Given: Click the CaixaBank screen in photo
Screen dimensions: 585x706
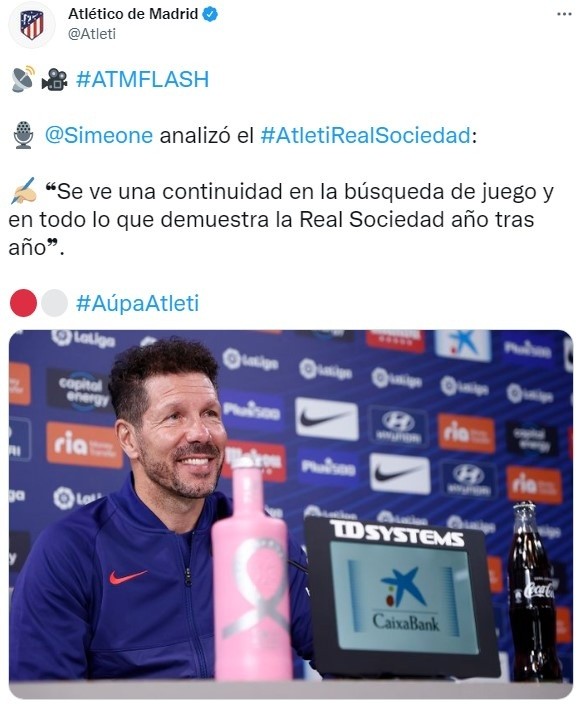Looking at the screenshot, I should 403,597.
